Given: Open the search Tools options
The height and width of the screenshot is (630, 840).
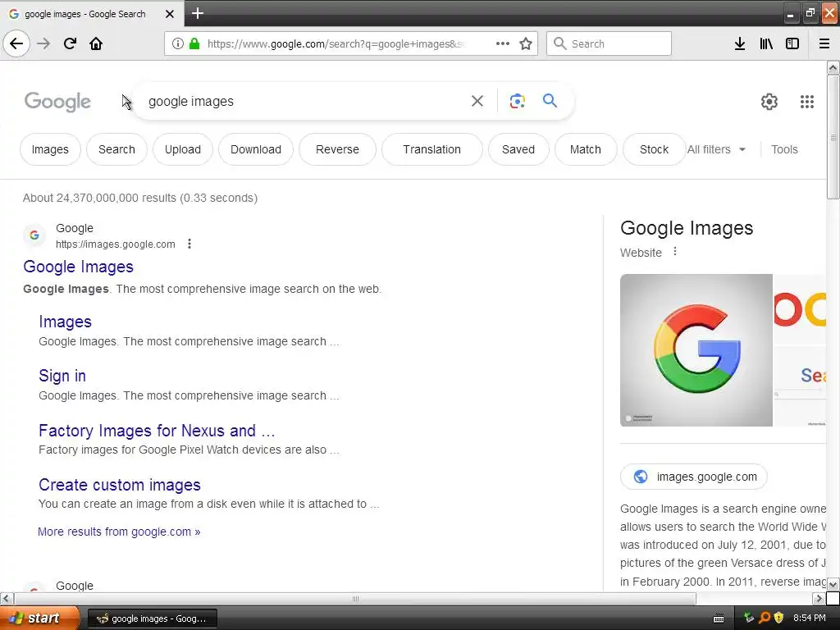Looking at the screenshot, I should click(784, 149).
